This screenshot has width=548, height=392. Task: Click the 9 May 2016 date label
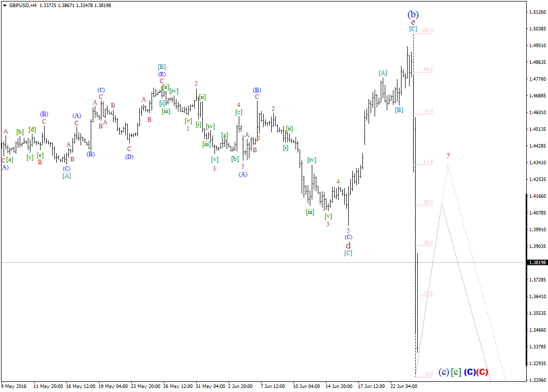point(14,386)
